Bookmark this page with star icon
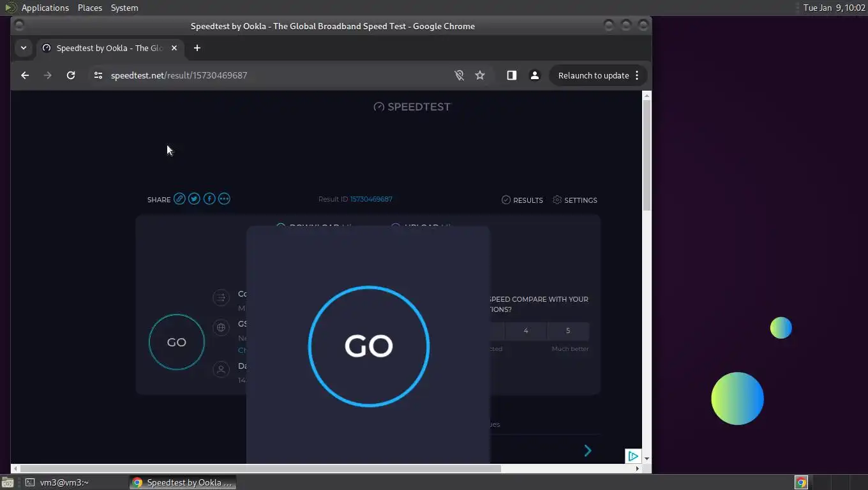This screenshot has width=868, height=490. click(x=480, y=75)
